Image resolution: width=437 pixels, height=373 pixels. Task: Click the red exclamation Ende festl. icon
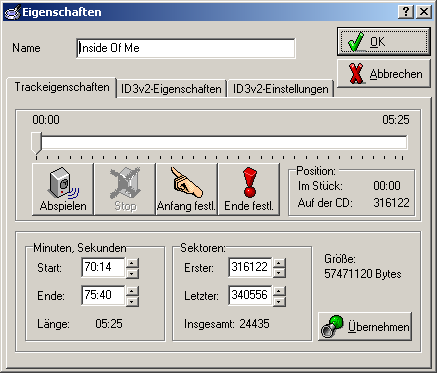click(249, 189)
